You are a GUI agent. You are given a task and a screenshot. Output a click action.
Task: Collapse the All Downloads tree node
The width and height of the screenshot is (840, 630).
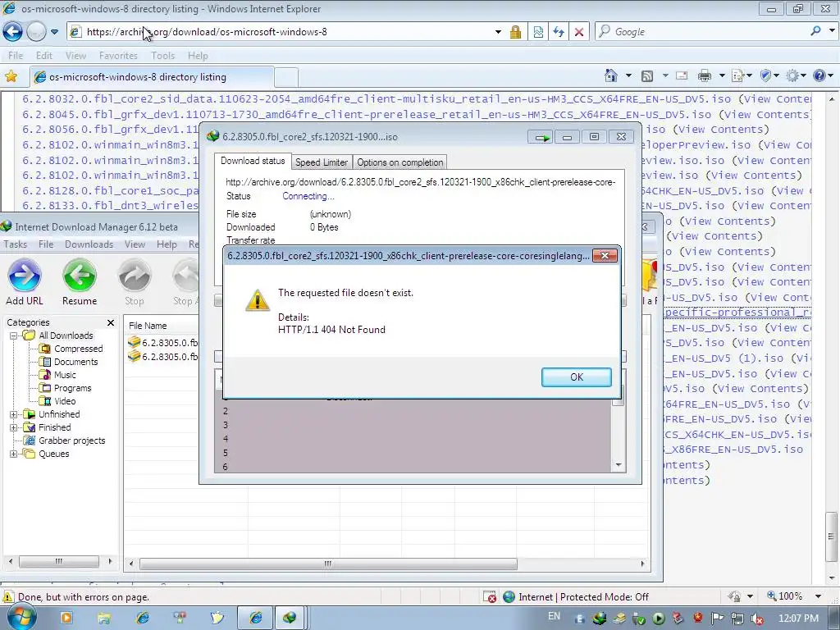click(13, 336)
